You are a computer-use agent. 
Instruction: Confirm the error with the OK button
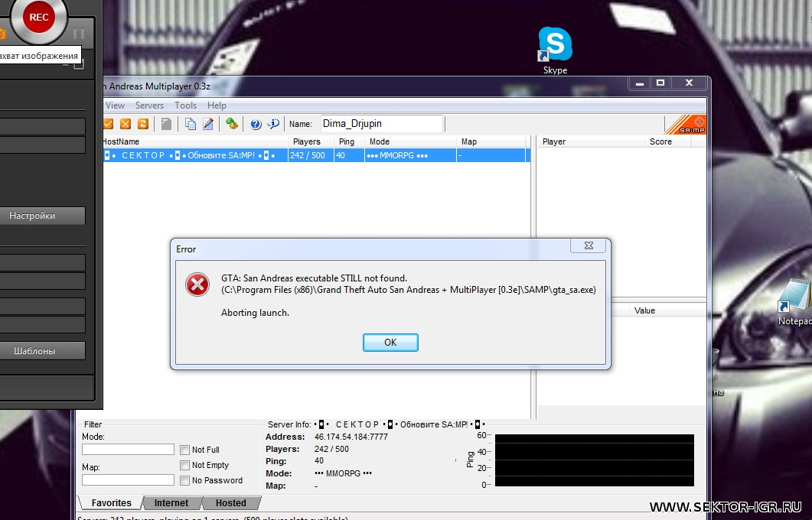(x=390, y=343)
